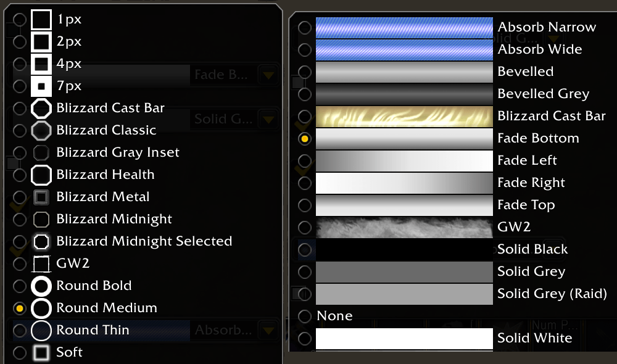Choose the Bevelled texture preview

coord(404,72)
